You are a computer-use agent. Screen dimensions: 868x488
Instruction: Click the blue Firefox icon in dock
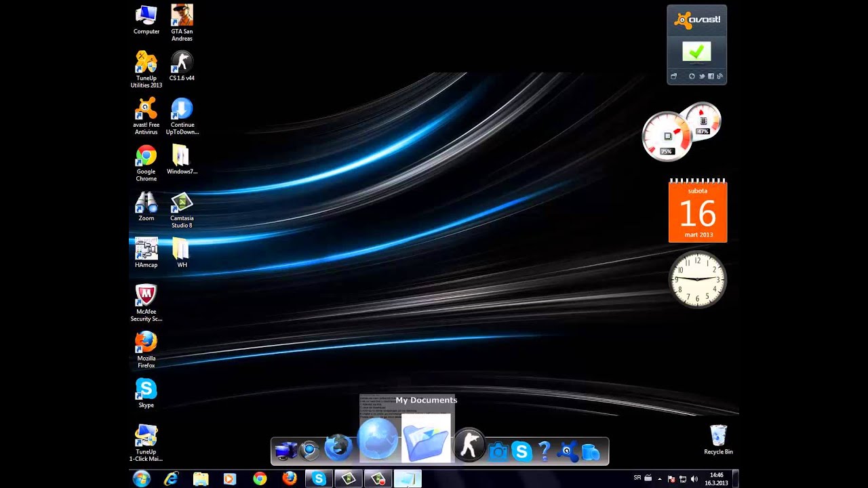point(338,449)
